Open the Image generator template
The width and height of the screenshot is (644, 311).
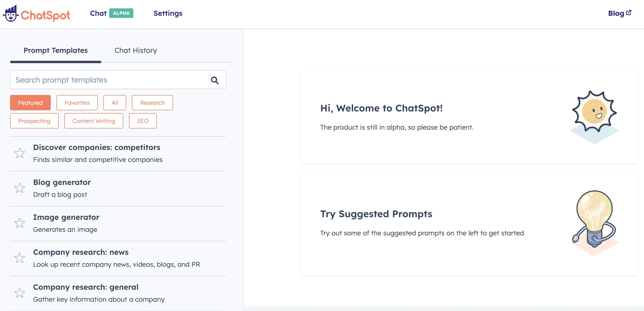(x=66, y=217)
